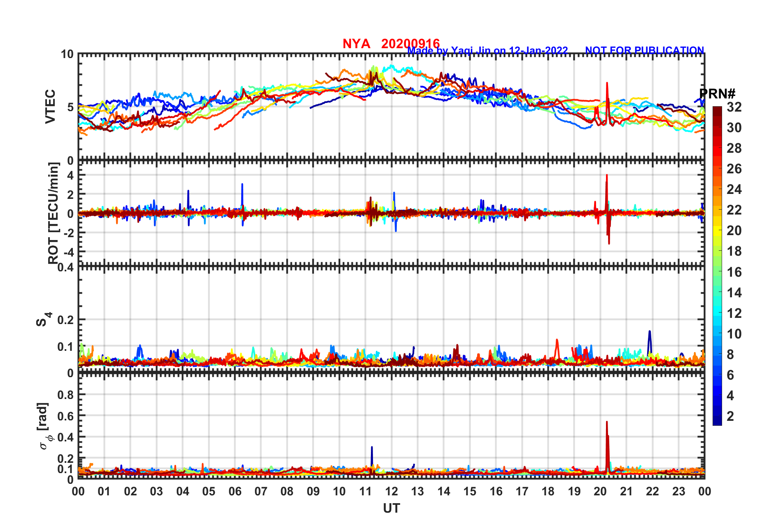
Task: Click the "23" hour tick on UT axis
Action: (678, 491)
